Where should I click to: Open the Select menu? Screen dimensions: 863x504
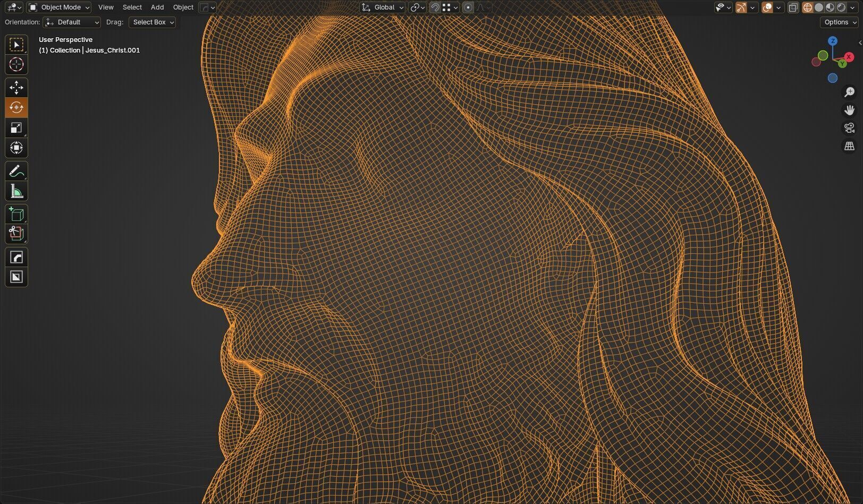pyautogui.click(x=132, y=7)
